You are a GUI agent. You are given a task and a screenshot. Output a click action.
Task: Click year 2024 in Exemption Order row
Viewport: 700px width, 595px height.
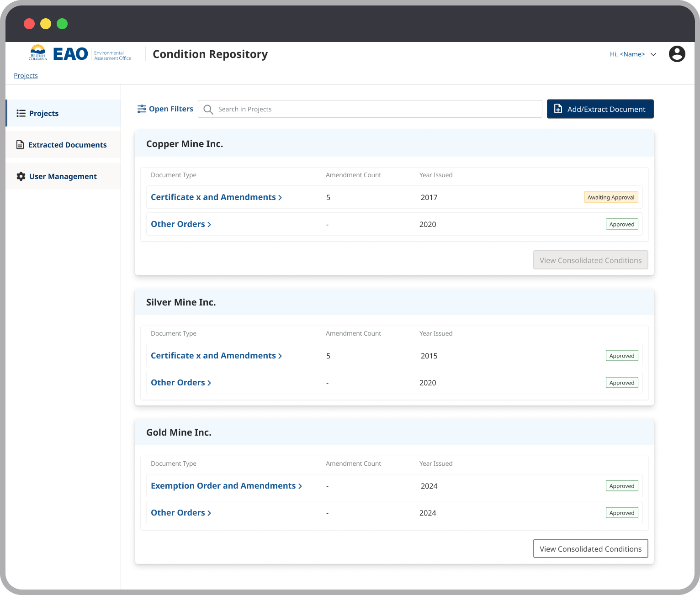coord(429,486)
